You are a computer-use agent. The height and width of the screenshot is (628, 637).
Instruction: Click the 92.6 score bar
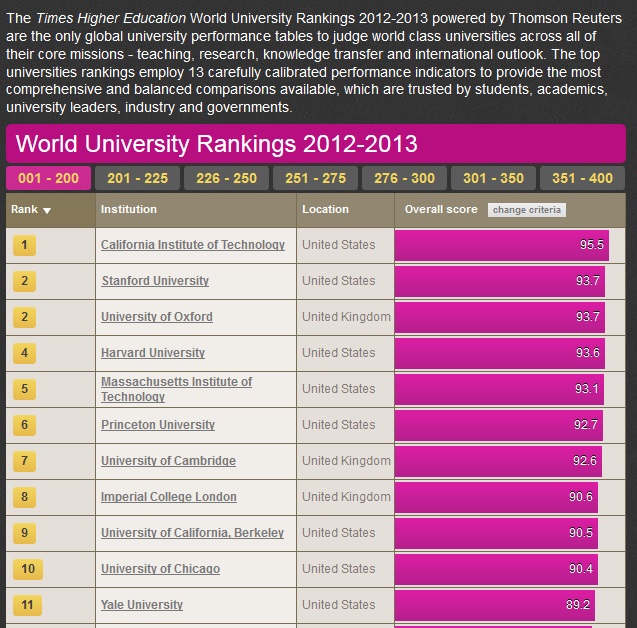(498, 461)
